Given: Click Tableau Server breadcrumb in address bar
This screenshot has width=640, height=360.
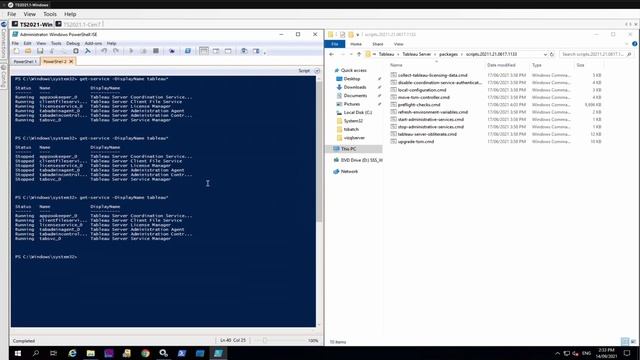Looking at the screenshot, I should (416, 54).
